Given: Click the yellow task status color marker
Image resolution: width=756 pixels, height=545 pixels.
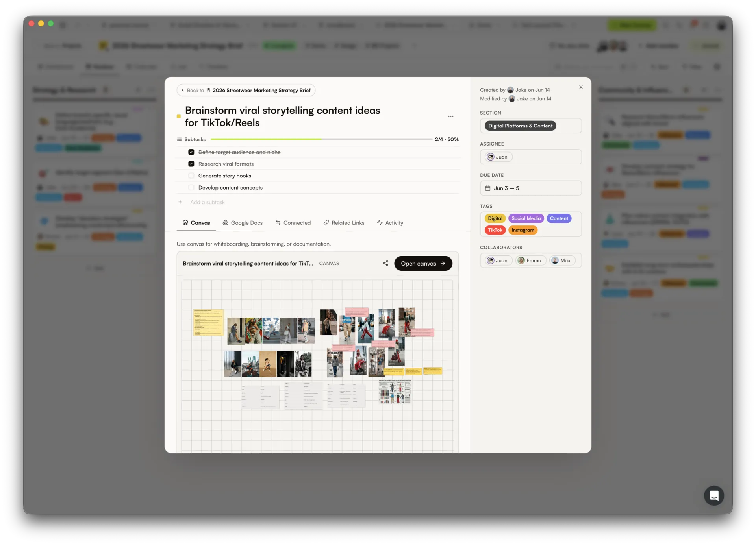Looking at the screenshot, I should click(179, 116).
